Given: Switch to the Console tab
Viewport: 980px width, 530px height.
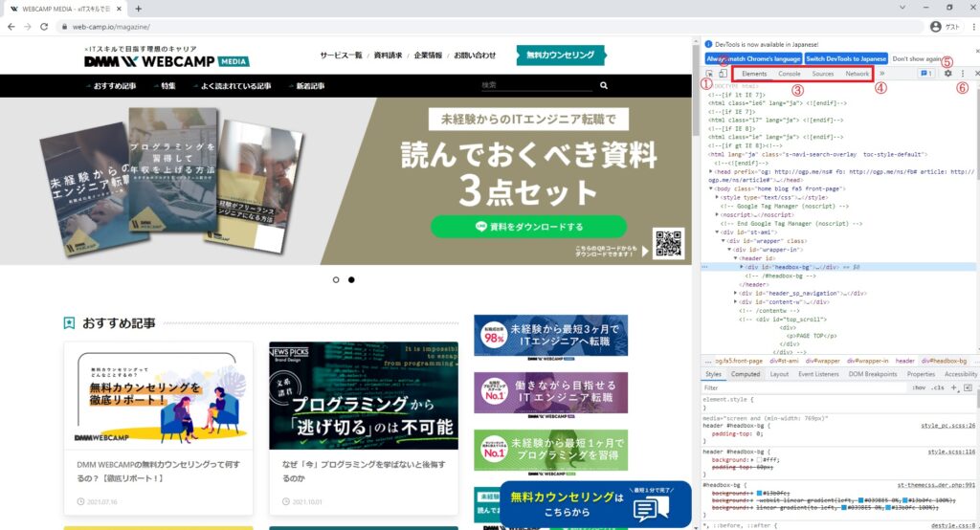Looking at the screenshot, I should (790, 74).
